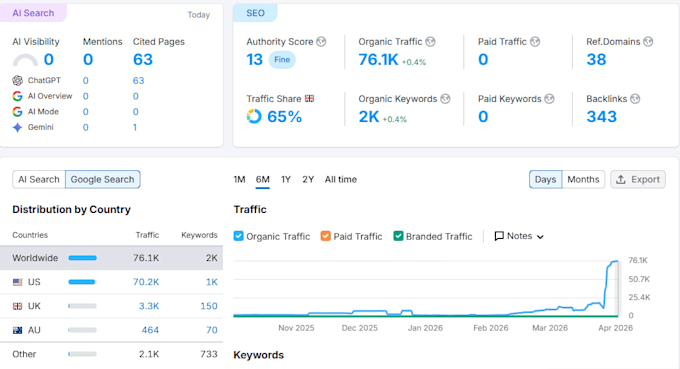Click the ChatGPT logo icon

tap(17, 80)
